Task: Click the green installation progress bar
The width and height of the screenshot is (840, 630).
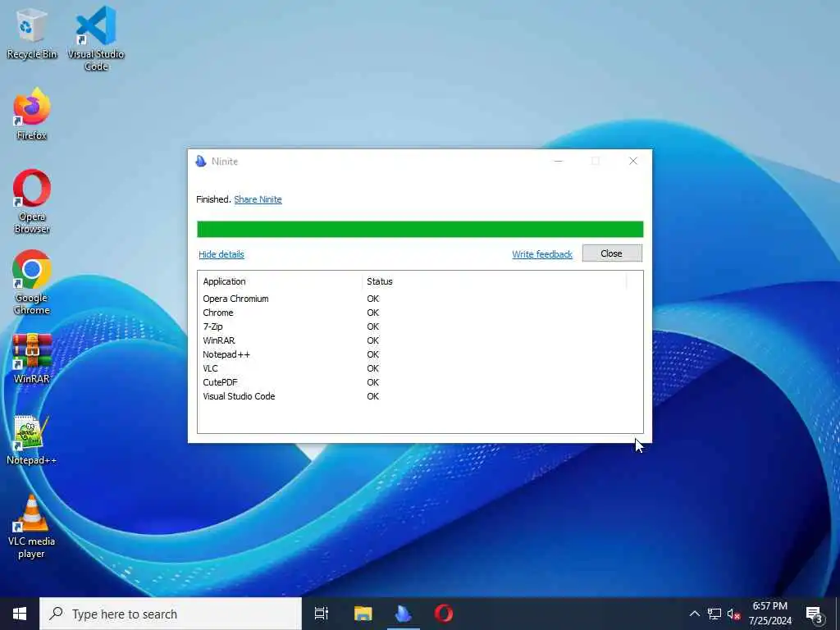Action: (420, 230)
